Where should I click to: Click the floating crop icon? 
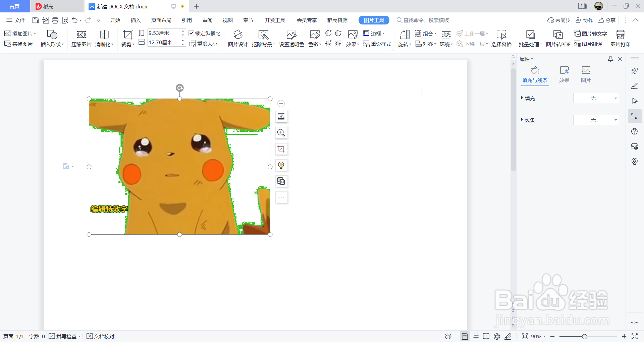[281, 149]
